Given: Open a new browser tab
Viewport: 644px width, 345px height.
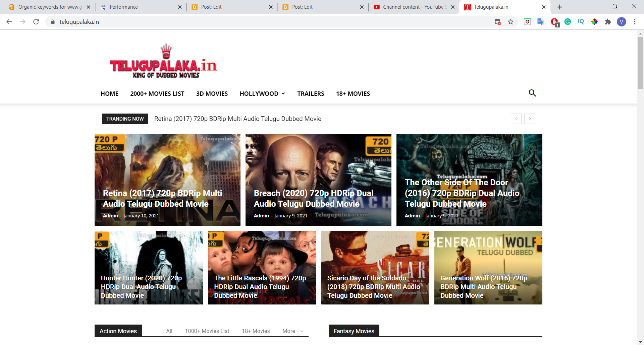Looking at the screenshot, I should click(559, 7).
